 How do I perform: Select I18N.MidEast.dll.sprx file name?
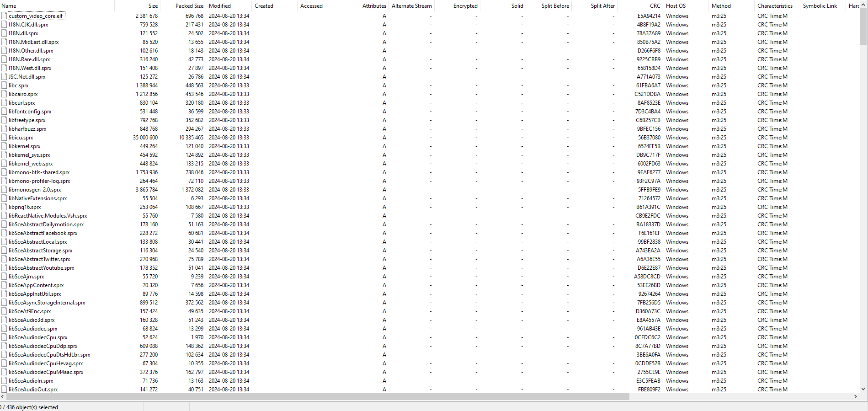click(33, 42)
